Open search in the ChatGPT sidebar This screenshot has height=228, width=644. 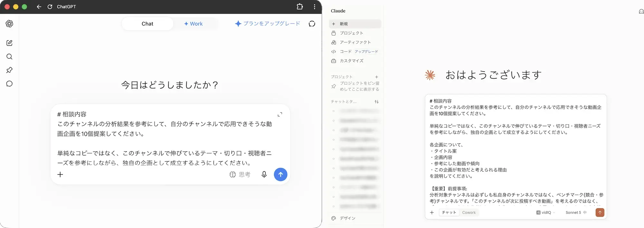click(x=9, y=56)
